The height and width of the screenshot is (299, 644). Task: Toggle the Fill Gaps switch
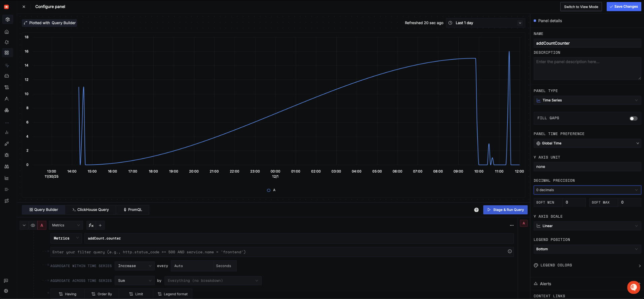pyautogui.click(x=633, y=118)
